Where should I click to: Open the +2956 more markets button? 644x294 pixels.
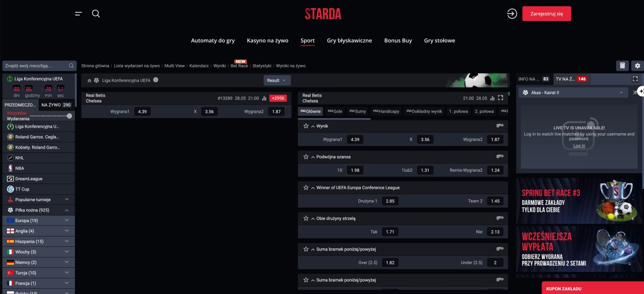[278, 98]
